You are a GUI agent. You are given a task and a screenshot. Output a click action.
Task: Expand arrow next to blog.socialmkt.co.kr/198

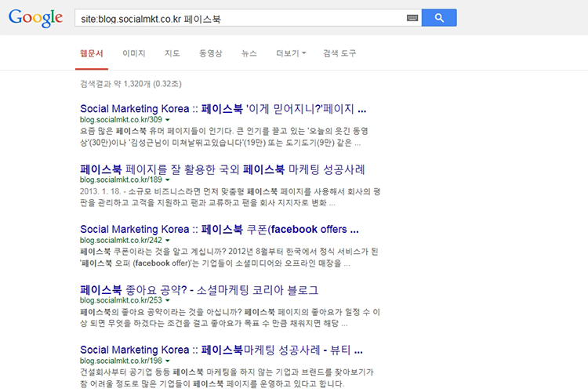168,361
